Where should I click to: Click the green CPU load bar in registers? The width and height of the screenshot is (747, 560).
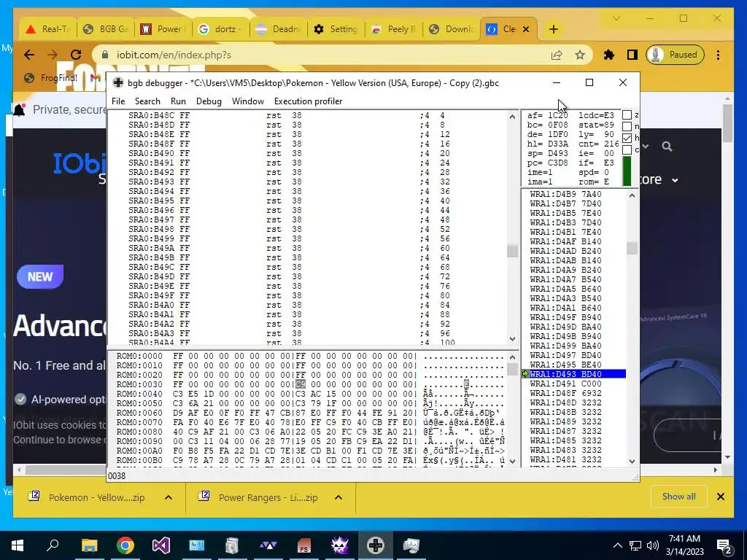coord(627,171)
